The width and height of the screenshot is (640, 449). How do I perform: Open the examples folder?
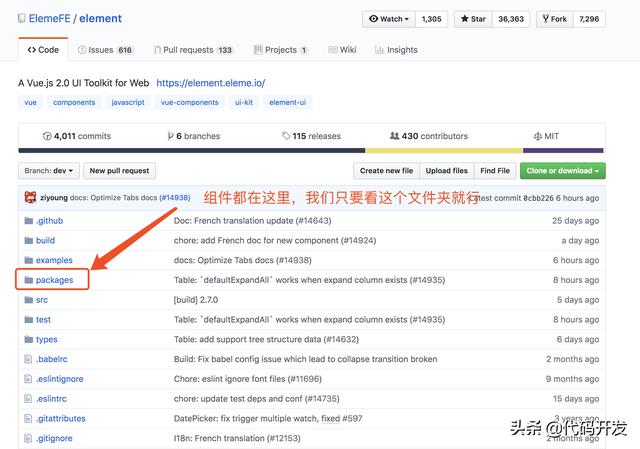click(x=54, y=260)
